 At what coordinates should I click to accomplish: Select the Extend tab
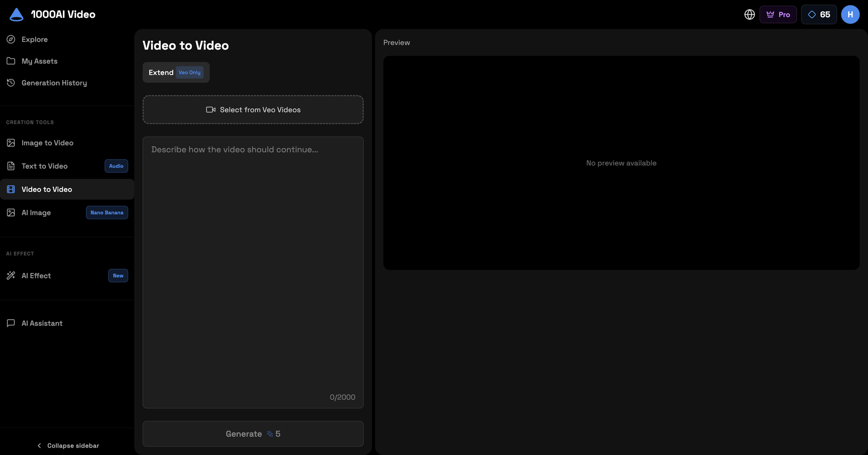(x=176, y=73)
